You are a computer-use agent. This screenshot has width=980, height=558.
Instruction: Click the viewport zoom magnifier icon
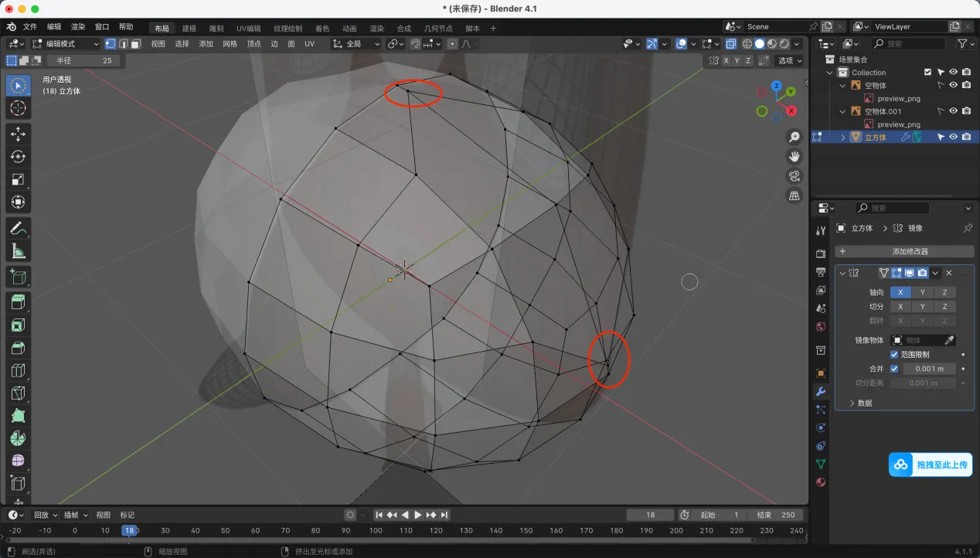[x=794, y=137]
